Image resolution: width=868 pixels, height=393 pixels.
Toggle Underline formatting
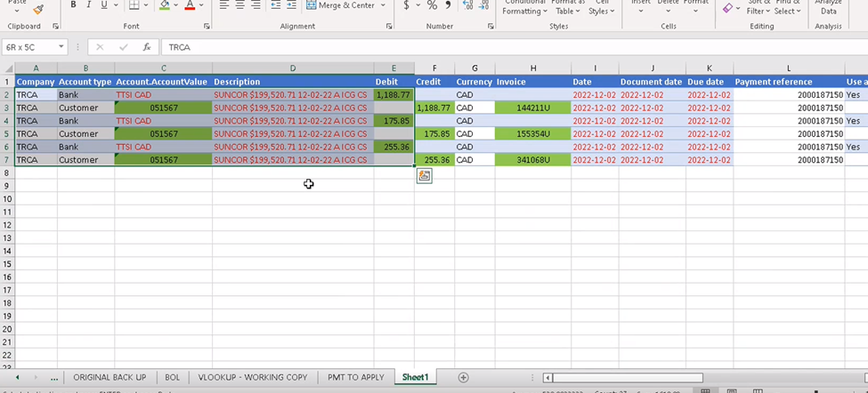(x=104, y=5)
